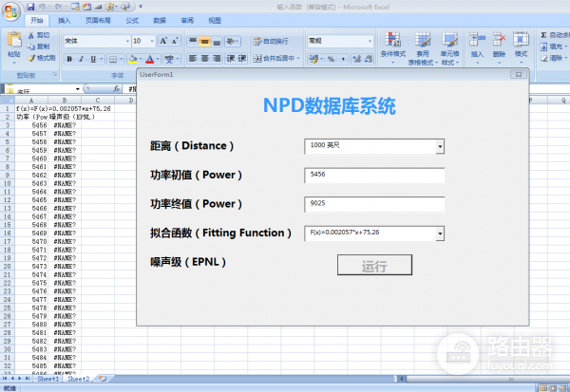Apply red font color with the A icon
The width and height of the screenshot is (570, 392).
point(150,59)
